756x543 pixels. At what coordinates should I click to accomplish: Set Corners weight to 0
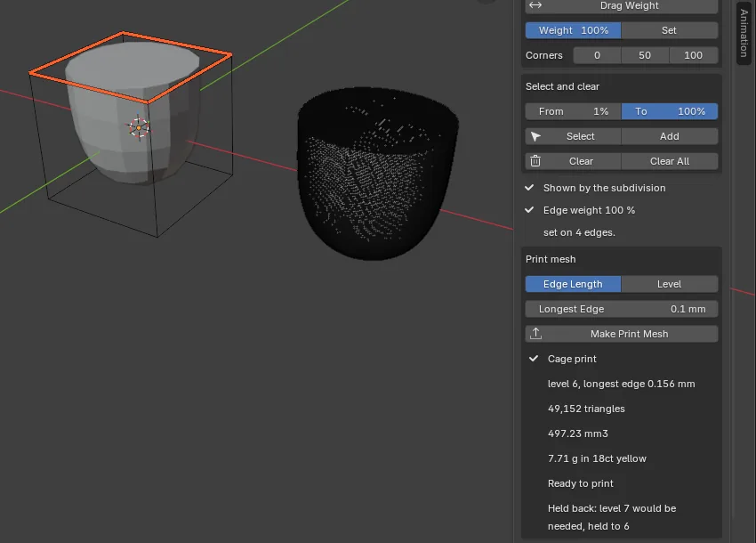pyautogui.click(x=597, y=55)
